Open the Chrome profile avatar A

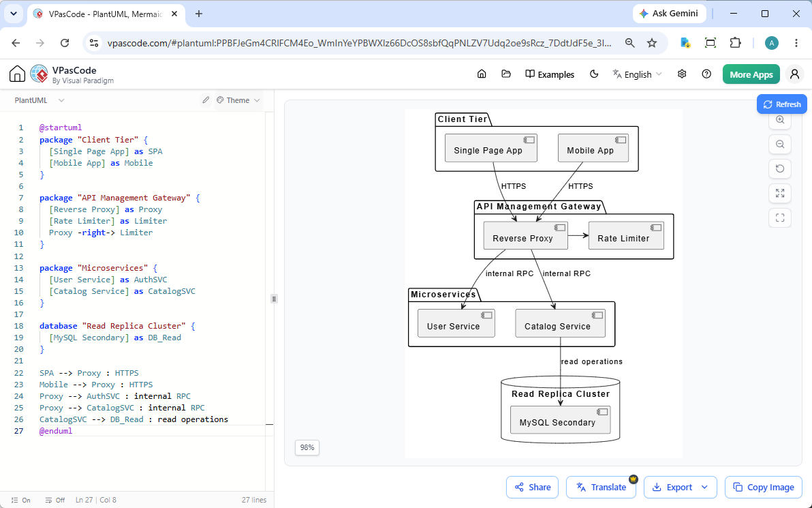click(772, 43)
